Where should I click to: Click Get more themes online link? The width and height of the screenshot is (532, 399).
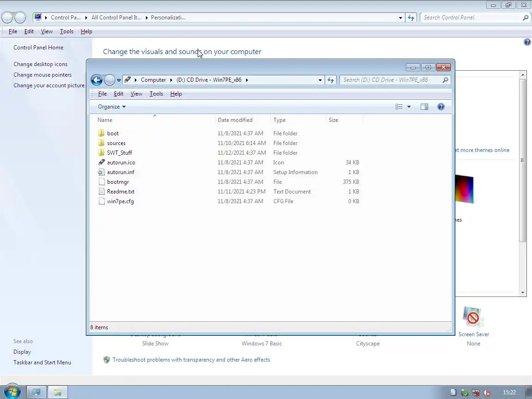482,150
